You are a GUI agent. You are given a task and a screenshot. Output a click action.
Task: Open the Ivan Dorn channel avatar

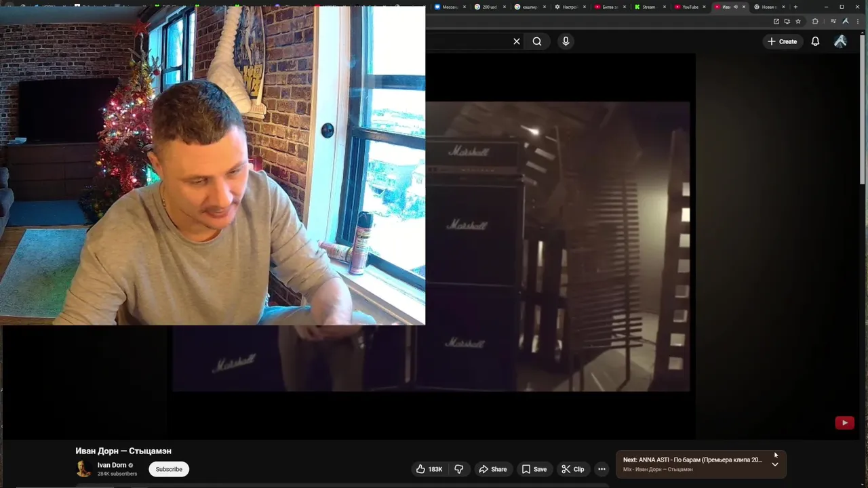tap(84, 469)
